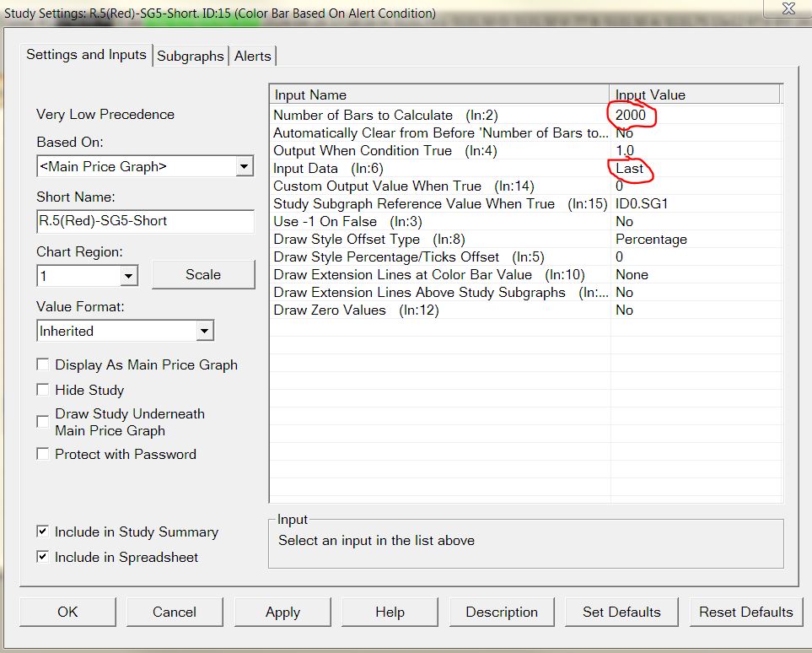The width and height of the screenshot is (812, 653).
Task: Click the Input Value column header
Action: click(x=695, y=94)
